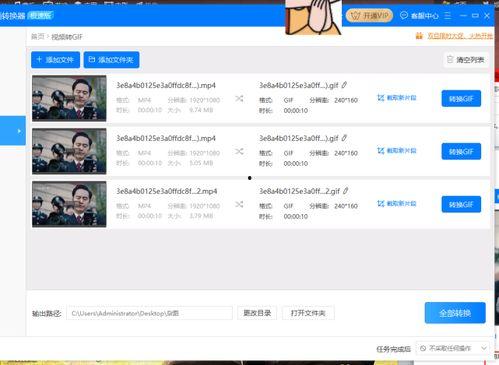This screenshot has width=499, height=365.
Task: Click the 视频转GIF breadcrumb text
Action: coord(67,37)
